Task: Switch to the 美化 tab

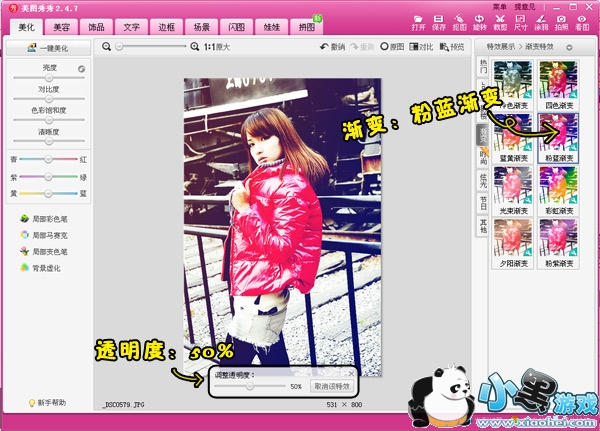Action: pos(26,27)
